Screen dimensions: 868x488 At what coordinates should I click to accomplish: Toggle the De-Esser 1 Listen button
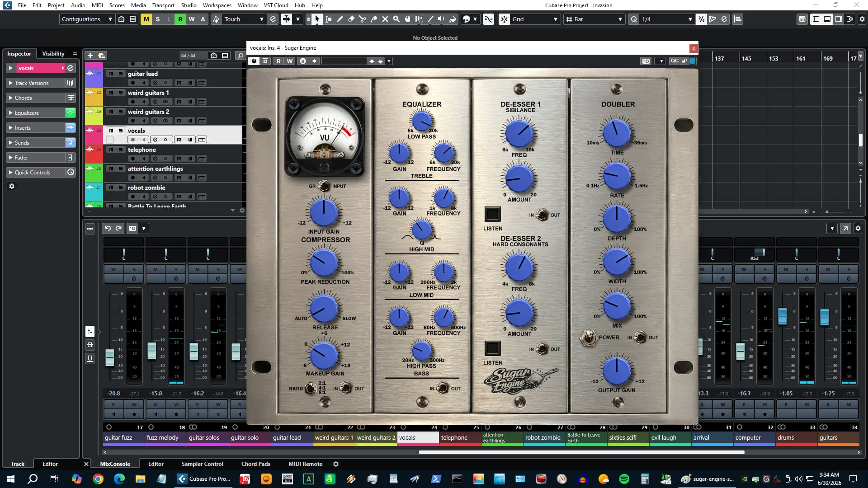(x=492, y=214)
